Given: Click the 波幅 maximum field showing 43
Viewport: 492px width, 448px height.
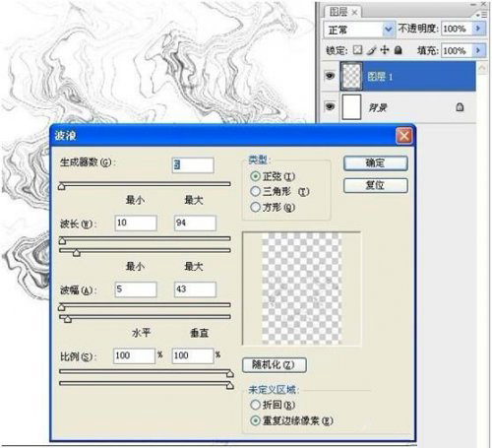Looking at the screenshot, I should click(x=195, y=289).
